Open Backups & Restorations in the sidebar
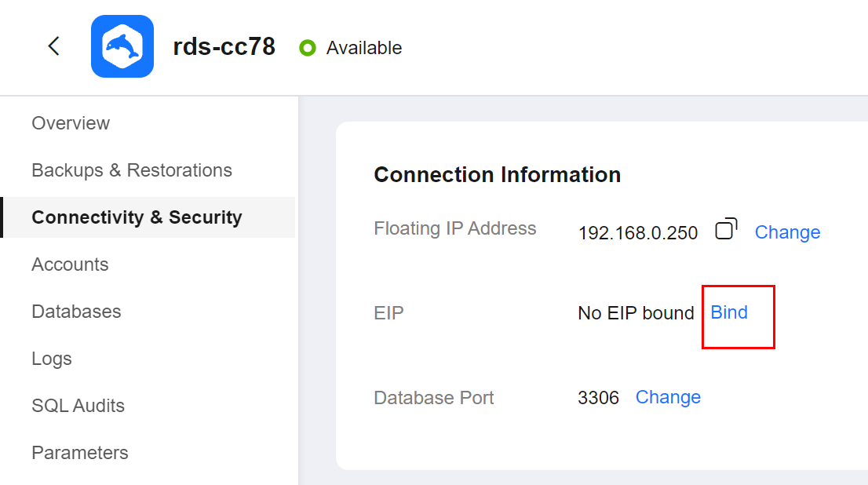The height and width of the screenshot is (485, 868). click(x=132, y=170)
